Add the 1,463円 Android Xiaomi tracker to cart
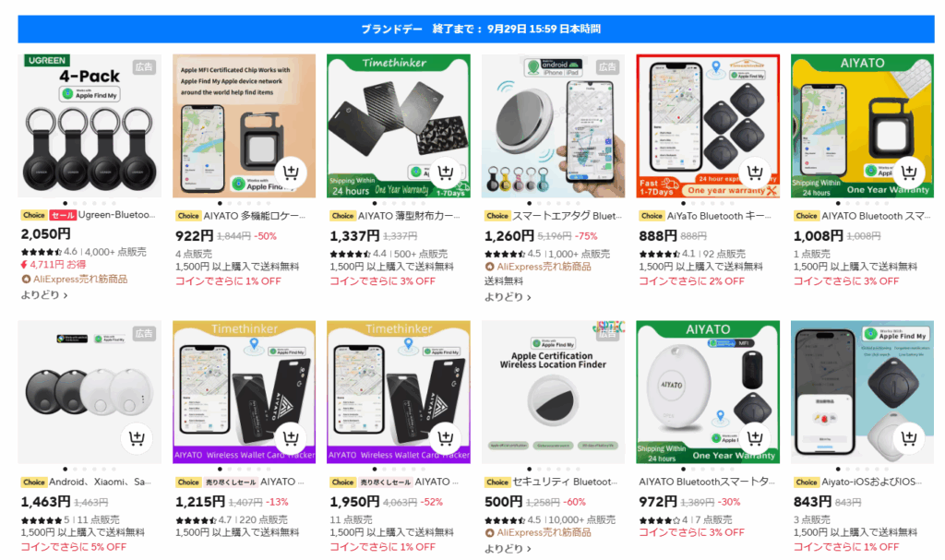Image resolution: width=945 pixels, height=560 pixels. [137, 438]
